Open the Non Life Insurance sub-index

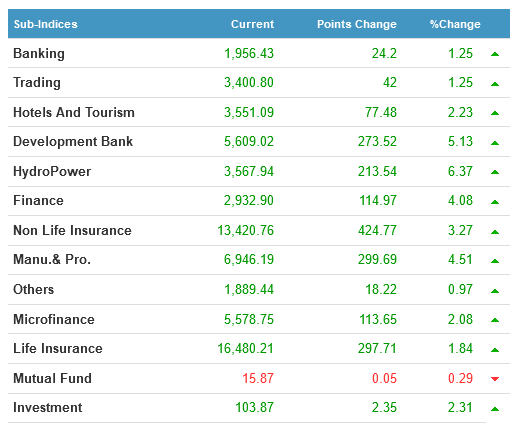72,230
